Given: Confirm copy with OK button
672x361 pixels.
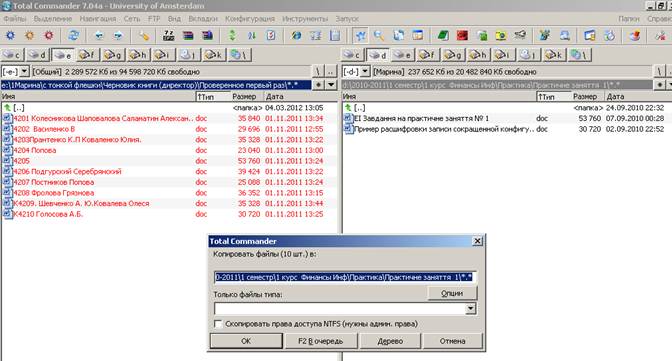Looking at the screenshot, I should coord(246,341).
